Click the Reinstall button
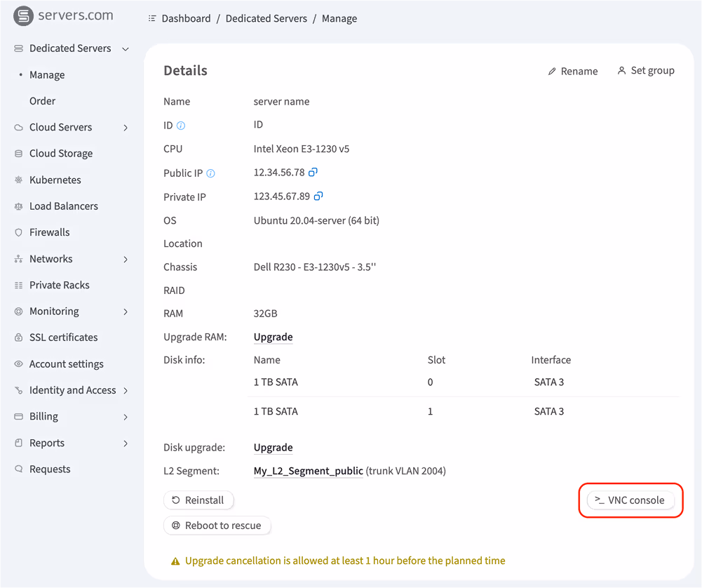 (198, 500)
